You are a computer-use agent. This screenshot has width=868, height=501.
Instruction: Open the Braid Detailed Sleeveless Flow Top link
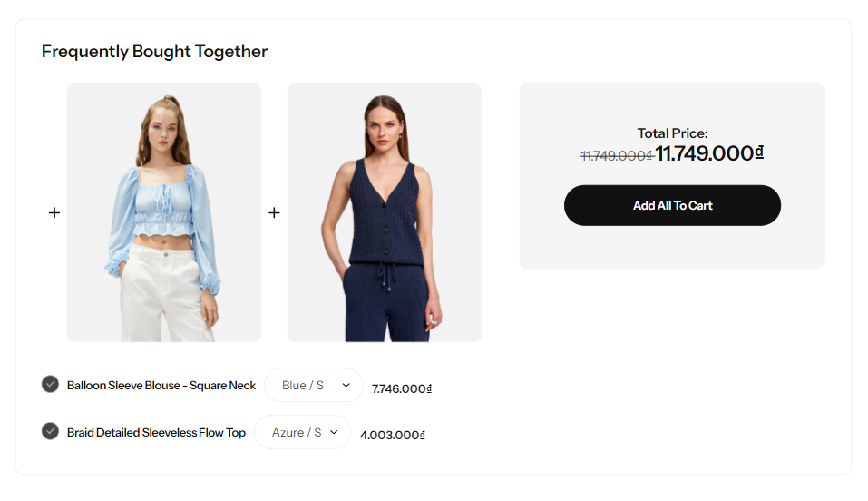(156, 432)
